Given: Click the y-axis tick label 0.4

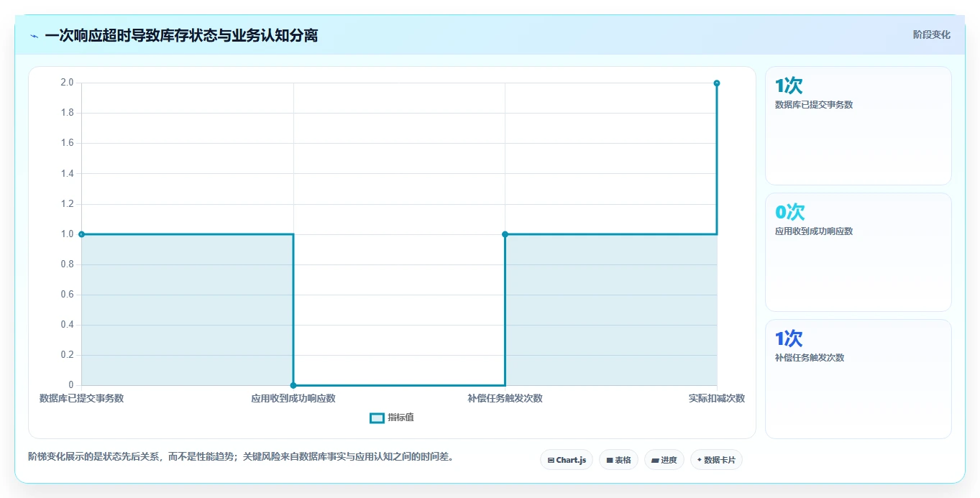Looking at the screenshot, I should [68, 325].
